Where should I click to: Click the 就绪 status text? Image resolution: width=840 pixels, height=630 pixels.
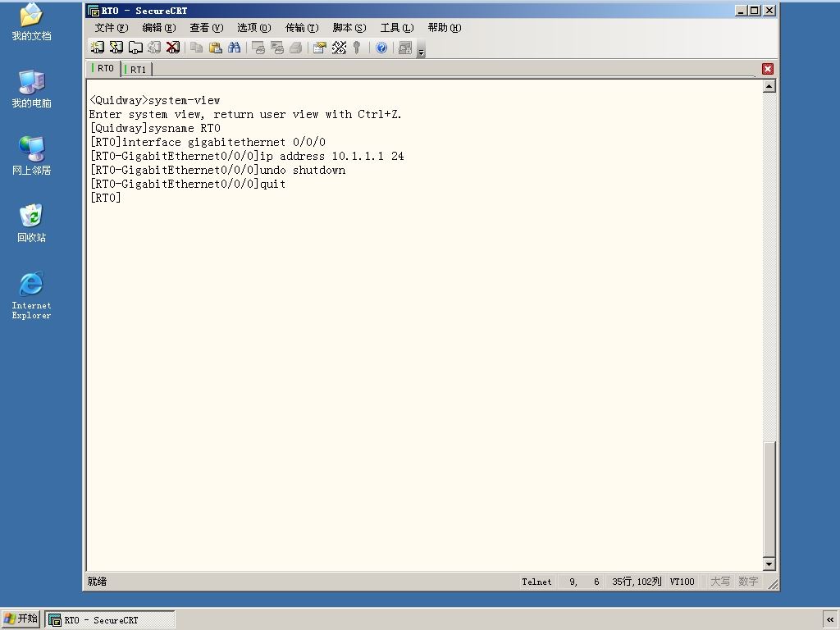(97, 582)
